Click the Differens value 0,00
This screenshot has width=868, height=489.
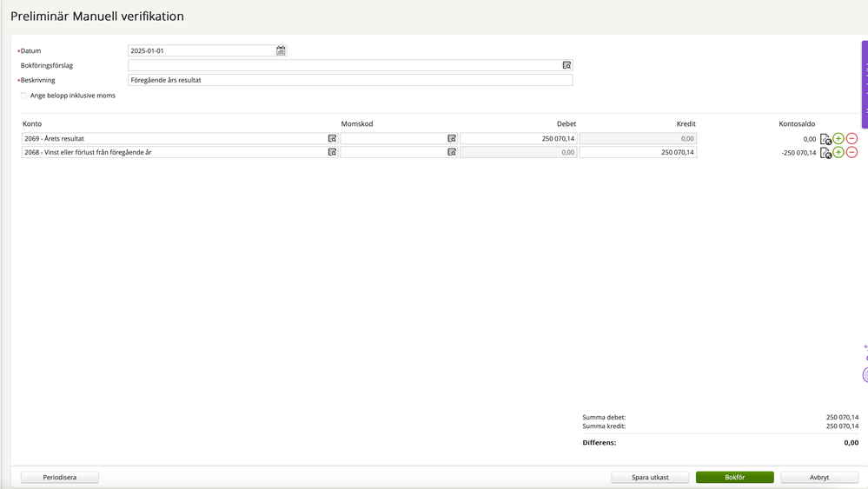click(x=851, y=443)
